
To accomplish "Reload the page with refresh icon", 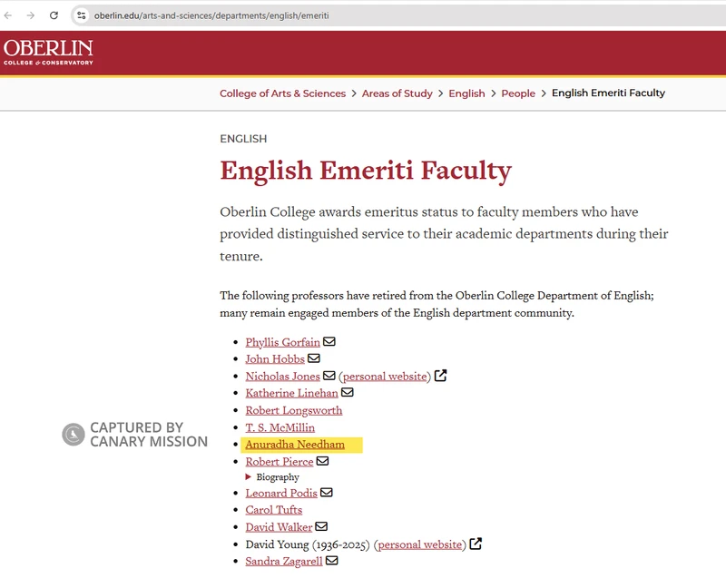I will pyautogui.click(x=54, y=15).
